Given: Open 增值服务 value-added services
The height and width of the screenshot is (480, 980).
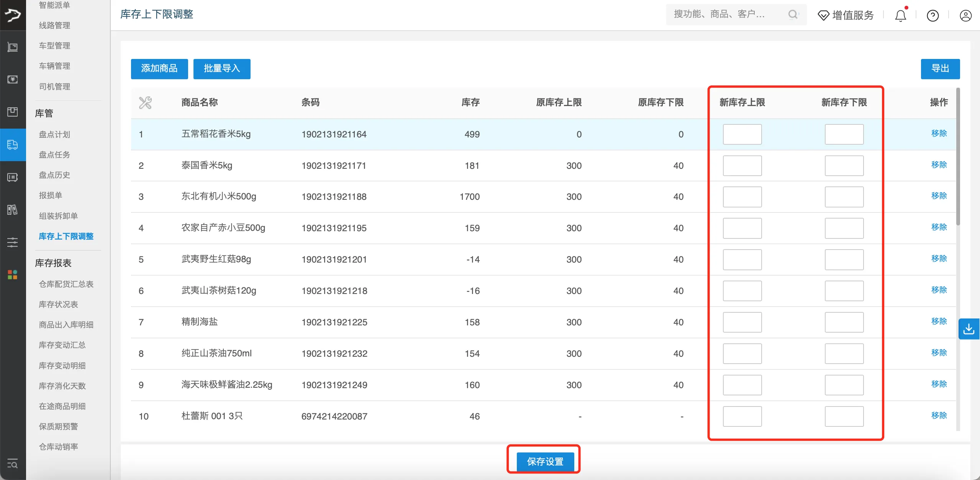Looking at the screenshot, I should pos(846,15).
